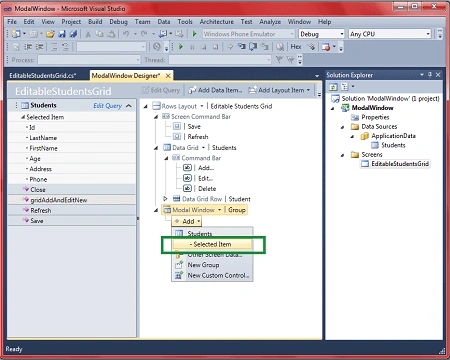Screen dimensions: 450x360
Task: Open the Tools menu
Action: point(185,22)
